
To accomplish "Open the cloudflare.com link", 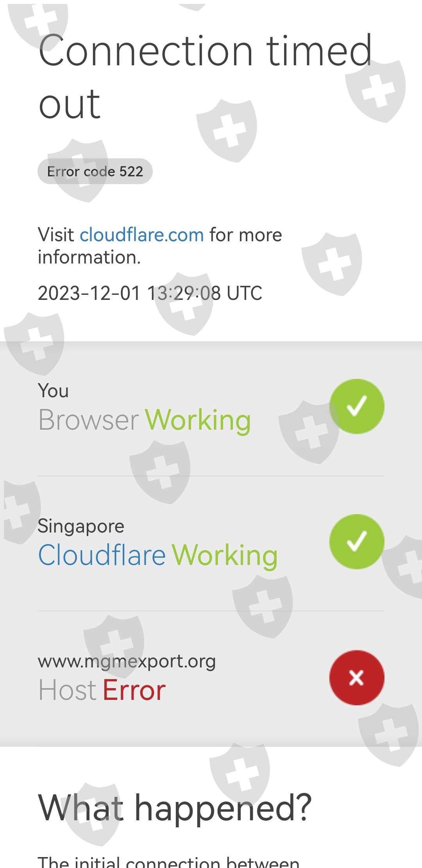I will pos(141,235).
